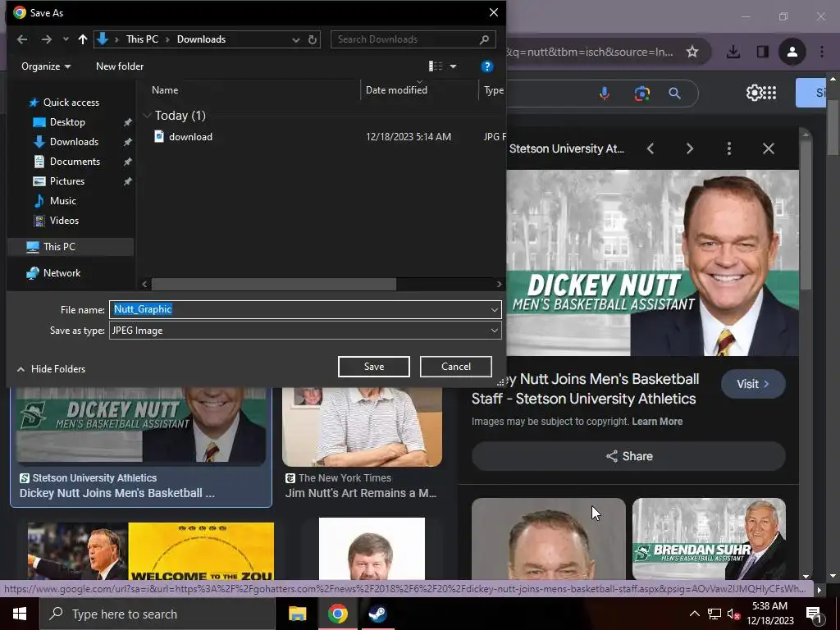Viewport: 840px width, 630px height.
Task: Share the selected image
Action: [629, 456]
